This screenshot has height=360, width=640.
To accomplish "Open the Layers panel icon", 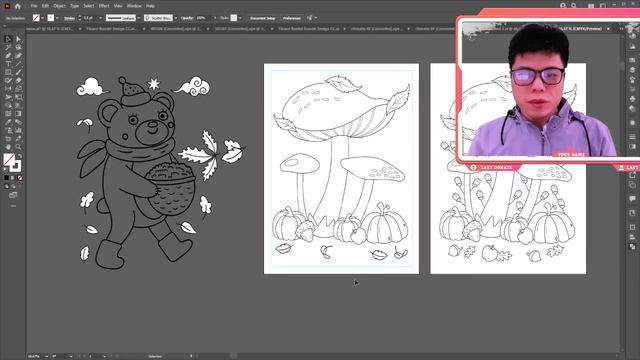I will tap(632, 69).
